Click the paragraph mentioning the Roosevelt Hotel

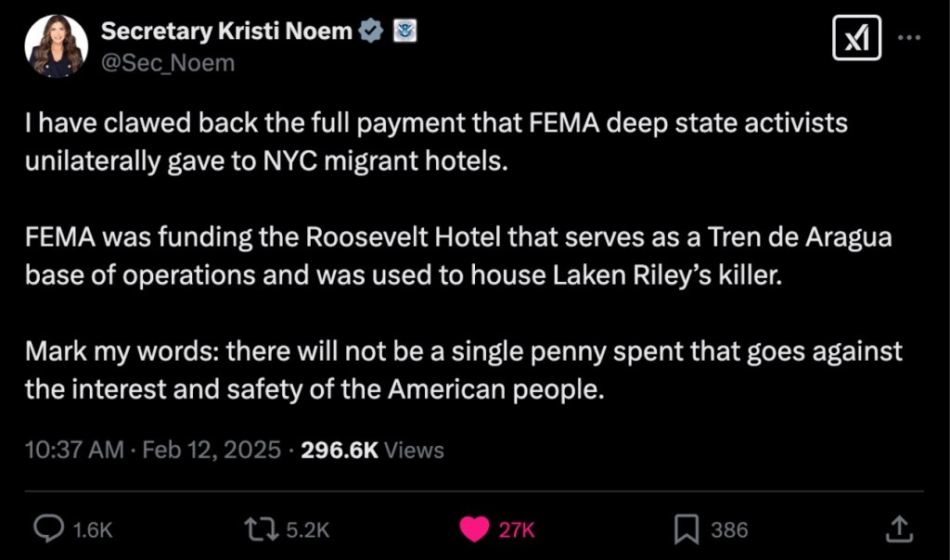pos(458,256)
